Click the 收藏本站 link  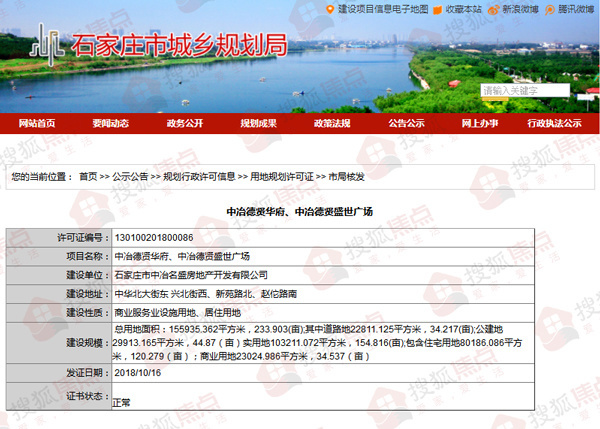pos(463,8)
